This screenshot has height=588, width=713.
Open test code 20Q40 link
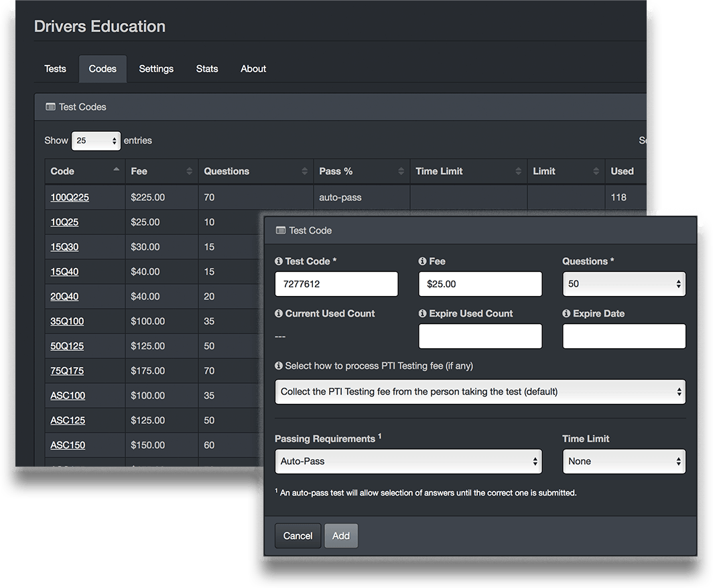point(64,296)
